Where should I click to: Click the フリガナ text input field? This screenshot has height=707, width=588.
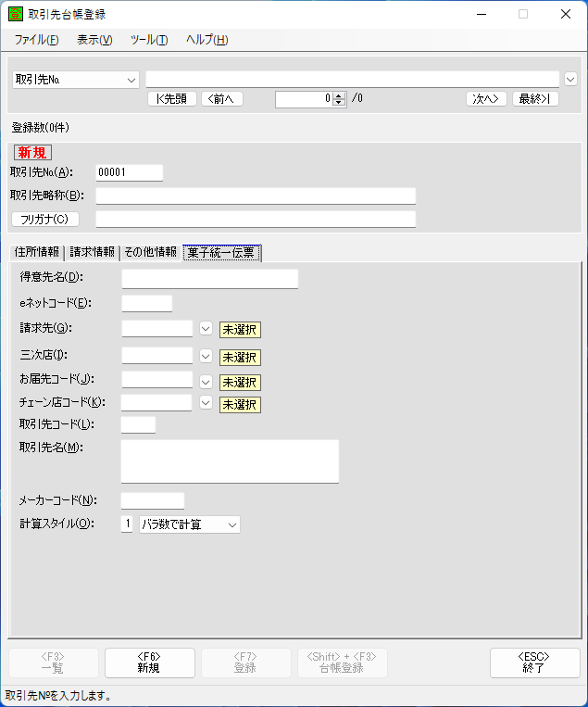256,219
